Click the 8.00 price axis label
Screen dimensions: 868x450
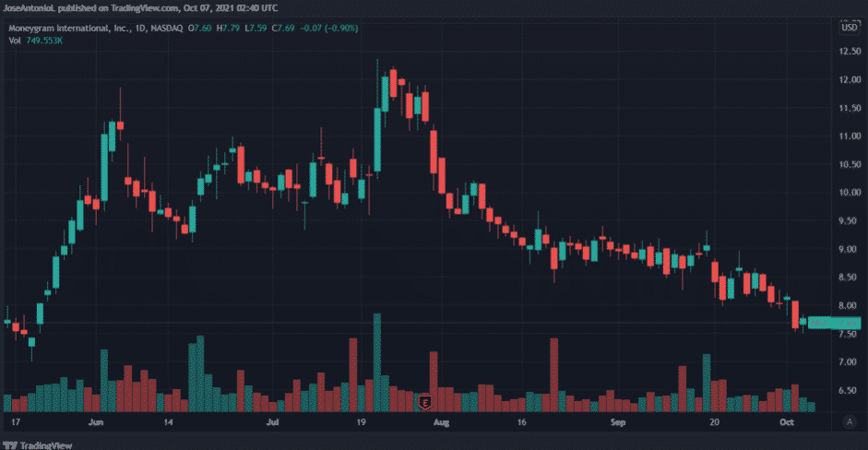pyautogui.click(x=850, y=305)
